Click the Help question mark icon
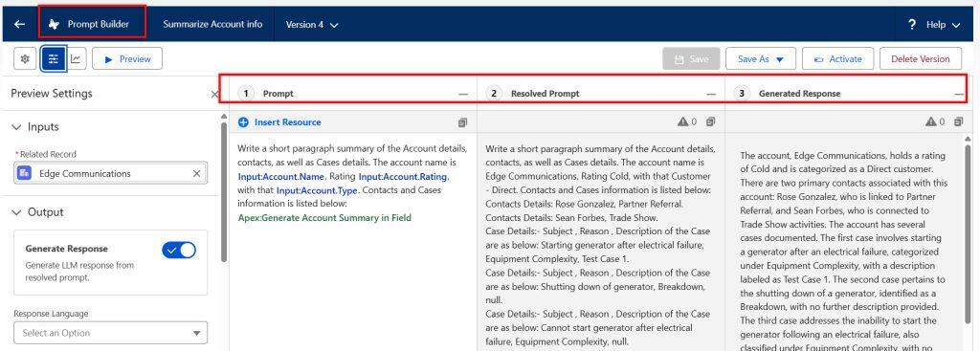The image size is (980, 351). point(912,24)
